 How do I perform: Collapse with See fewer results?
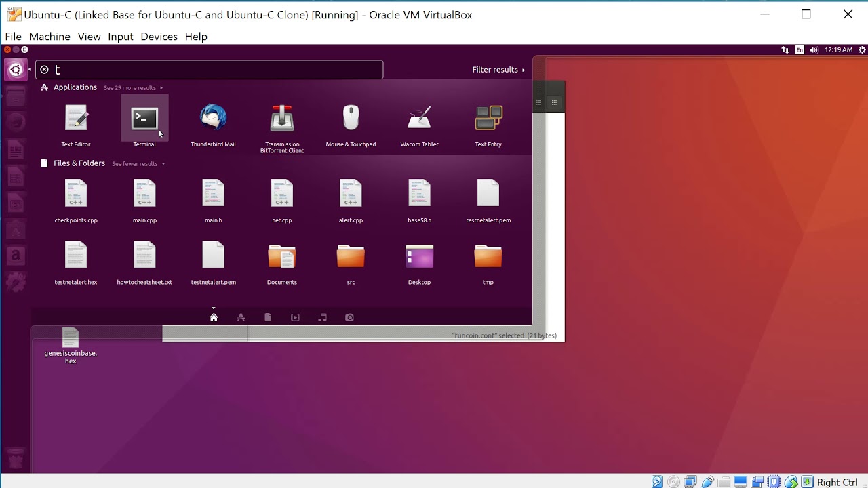pyautogui.click(x=138, y=164)
